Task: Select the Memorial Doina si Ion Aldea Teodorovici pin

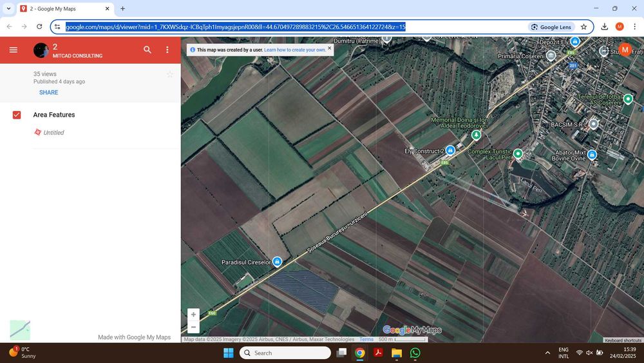Action: pyautogui.click(x=476, y=134)
